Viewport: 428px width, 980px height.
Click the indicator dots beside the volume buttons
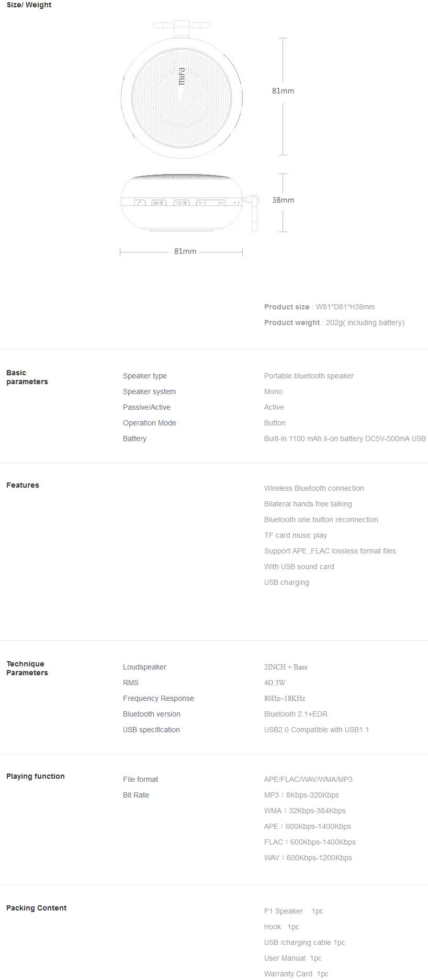point(236,203)
